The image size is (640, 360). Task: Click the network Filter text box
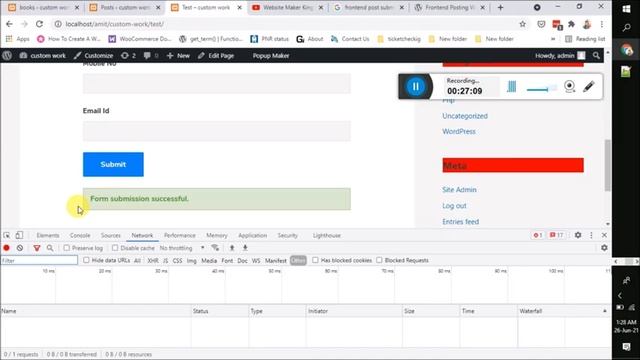tap(39, 260)
